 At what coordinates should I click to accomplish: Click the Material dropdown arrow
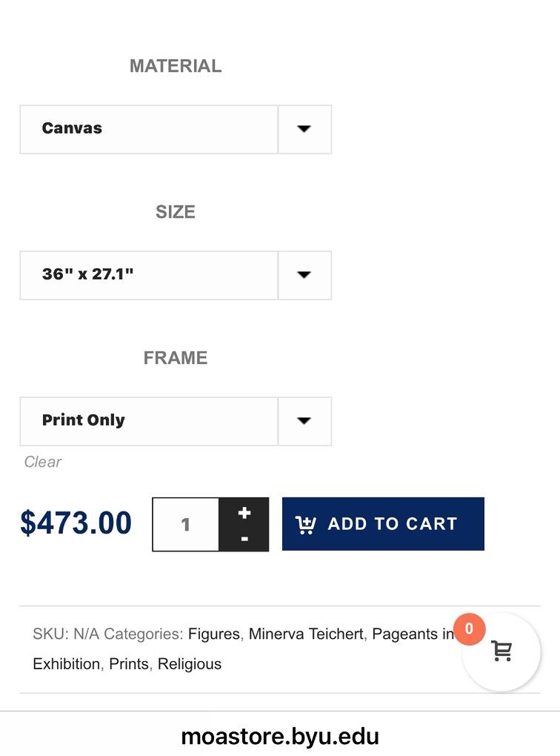pos(304,129)
